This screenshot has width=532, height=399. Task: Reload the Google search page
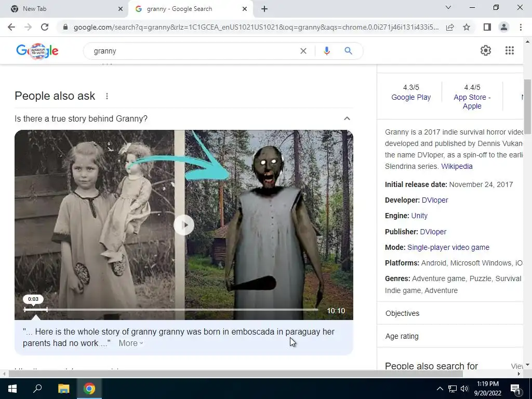point(45,27)
